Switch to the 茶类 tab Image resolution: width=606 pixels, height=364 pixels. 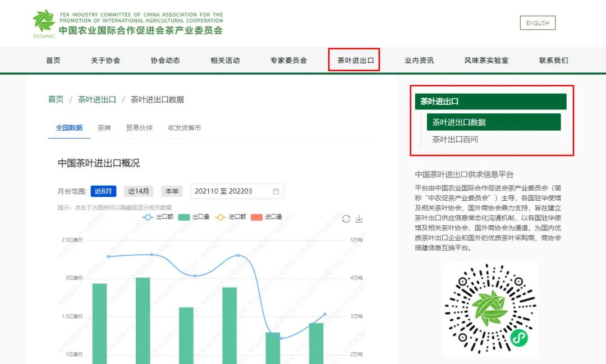click(104, 128)
